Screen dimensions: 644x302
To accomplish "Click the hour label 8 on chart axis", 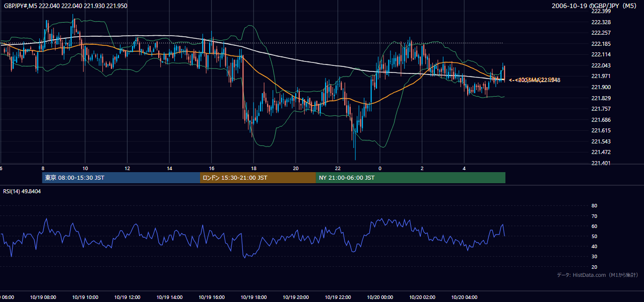I will 43,168.
